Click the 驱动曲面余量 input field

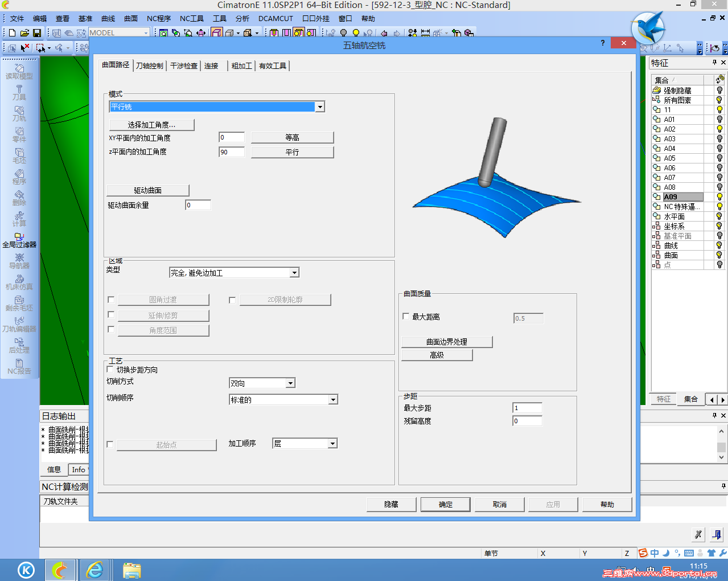pos(198,205)
